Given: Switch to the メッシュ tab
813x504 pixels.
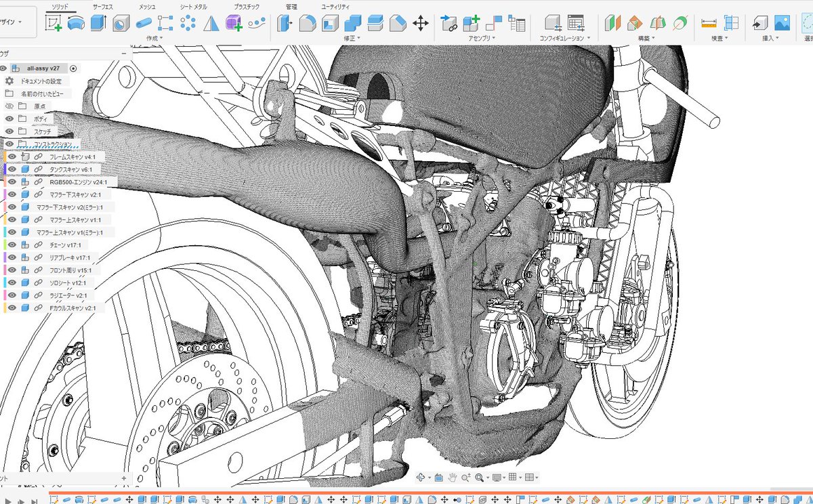Looking at the screenshot, I should click(x=147, y=6).
